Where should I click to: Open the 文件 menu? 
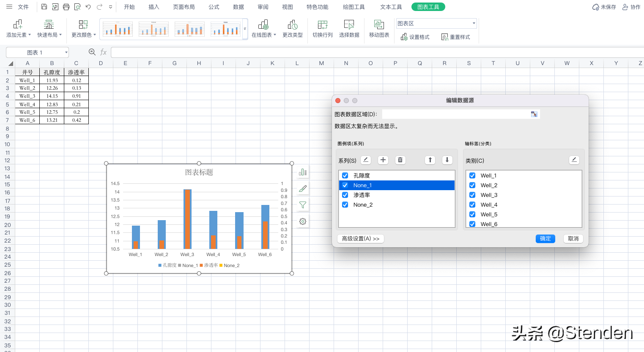[x=23, y=7]
